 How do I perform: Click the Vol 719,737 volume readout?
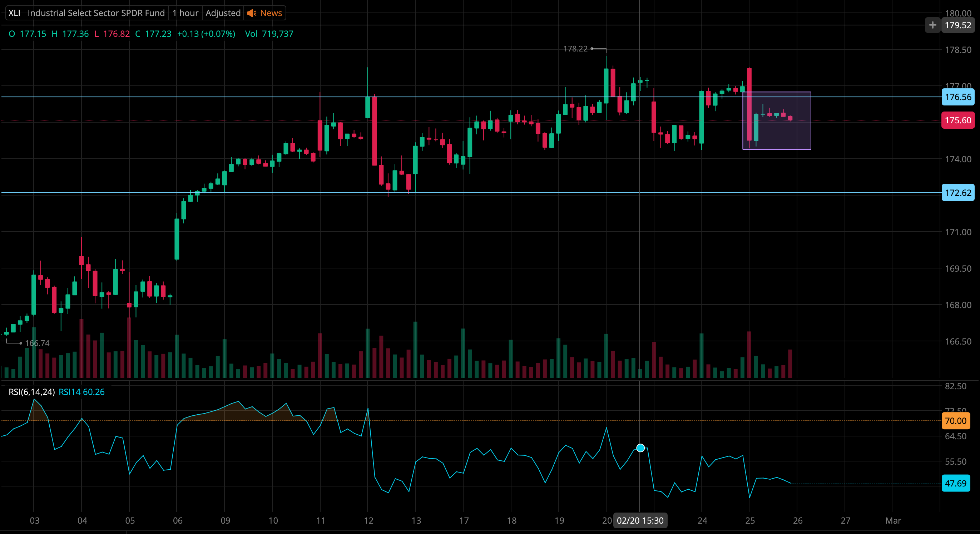(x=269, y=34)
